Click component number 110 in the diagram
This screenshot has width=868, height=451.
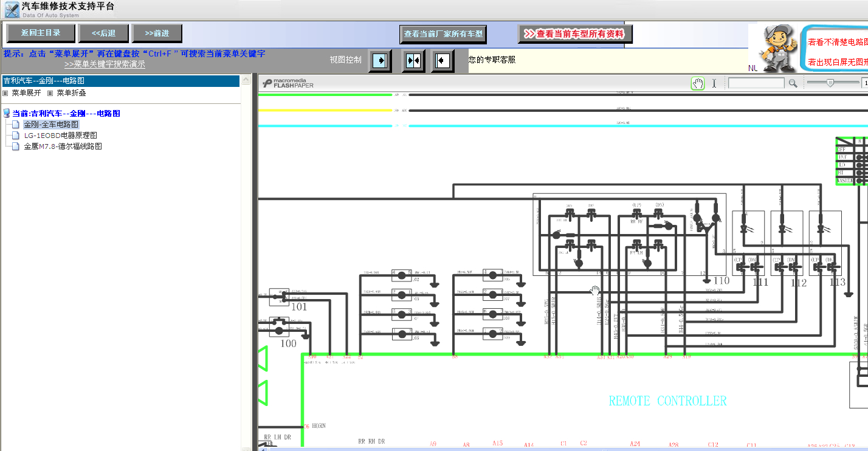(721, 281)
